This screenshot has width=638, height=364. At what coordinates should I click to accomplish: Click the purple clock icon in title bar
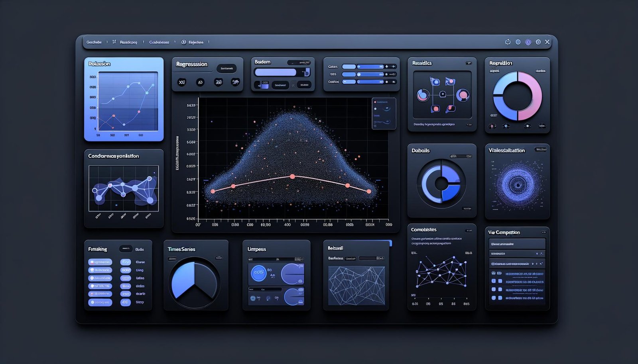528,42
